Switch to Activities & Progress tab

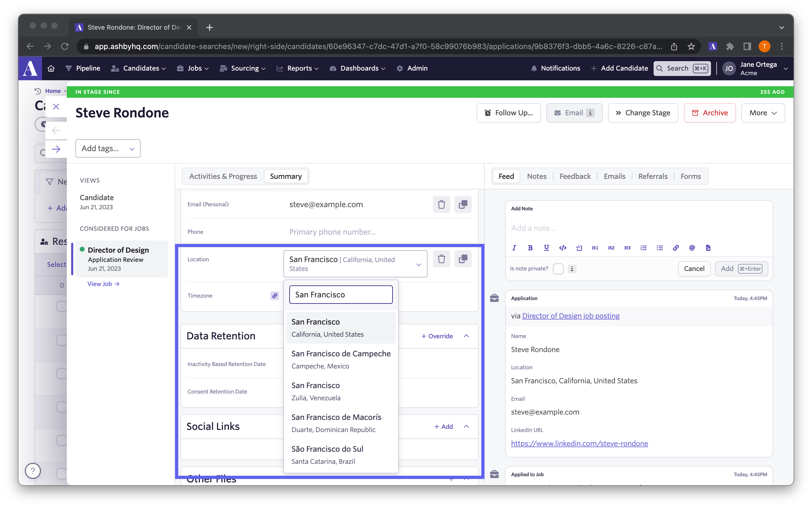(x=223, y=176)
